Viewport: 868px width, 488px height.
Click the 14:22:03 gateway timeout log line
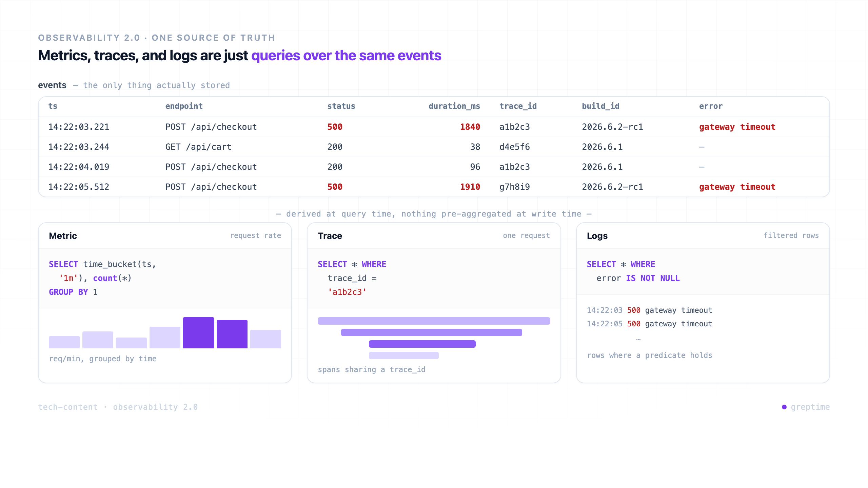(x=649, y=310)
